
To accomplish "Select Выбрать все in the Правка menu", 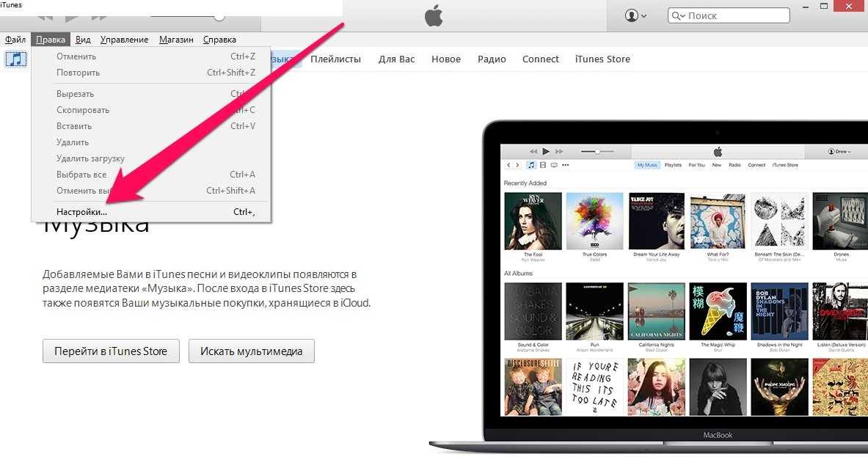I will point(81,175).
